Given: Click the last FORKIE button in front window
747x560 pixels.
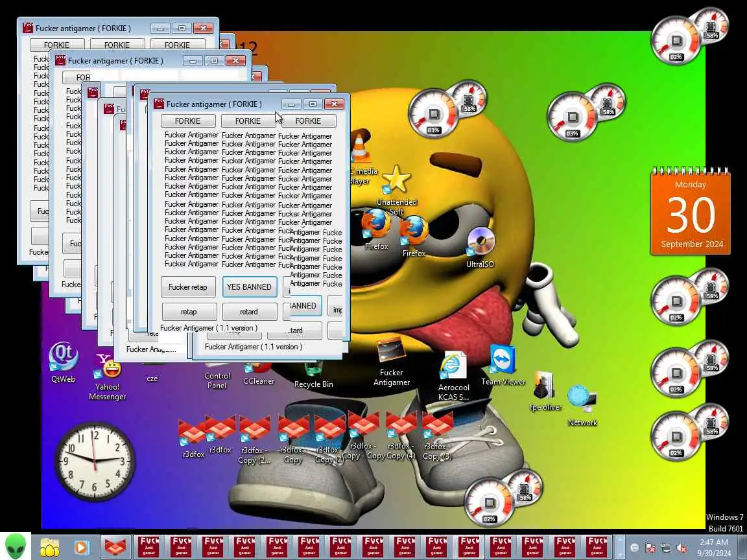Looking at the screenshot, I should pyautogui.click(x=308, y=121).
